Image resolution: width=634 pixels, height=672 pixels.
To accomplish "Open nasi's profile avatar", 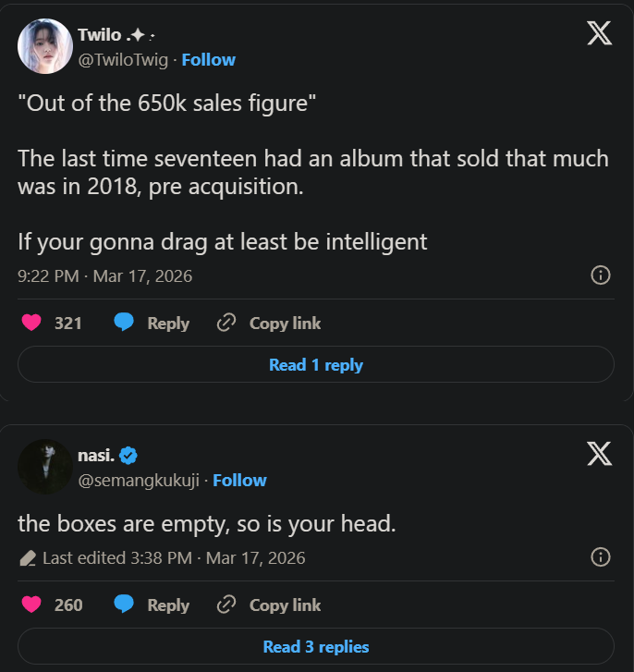I will [x=45, y=467].
